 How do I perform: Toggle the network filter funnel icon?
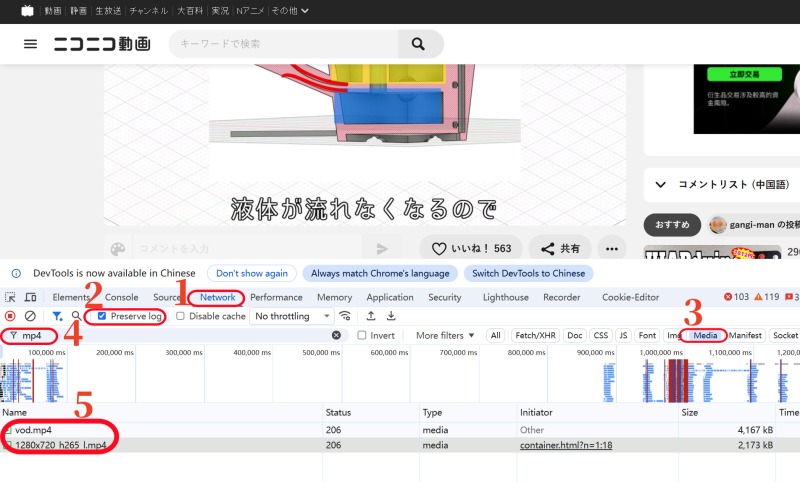click(57, 316)
